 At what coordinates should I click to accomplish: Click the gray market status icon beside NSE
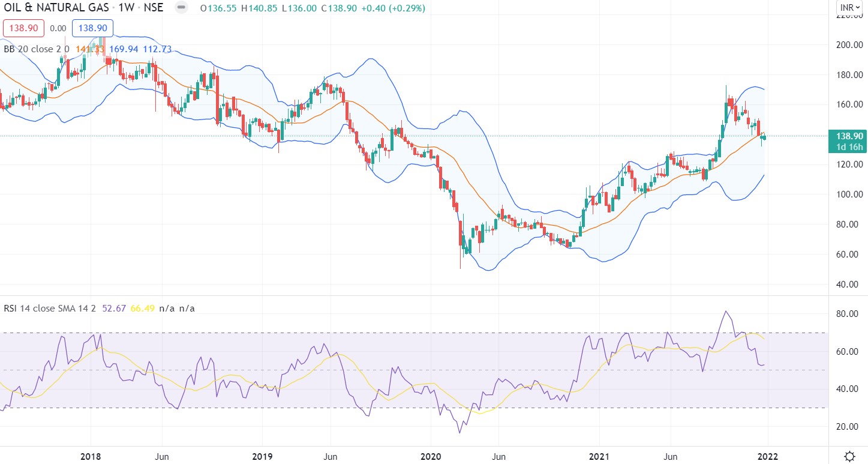pyautogui.click(x=181, y=8)
